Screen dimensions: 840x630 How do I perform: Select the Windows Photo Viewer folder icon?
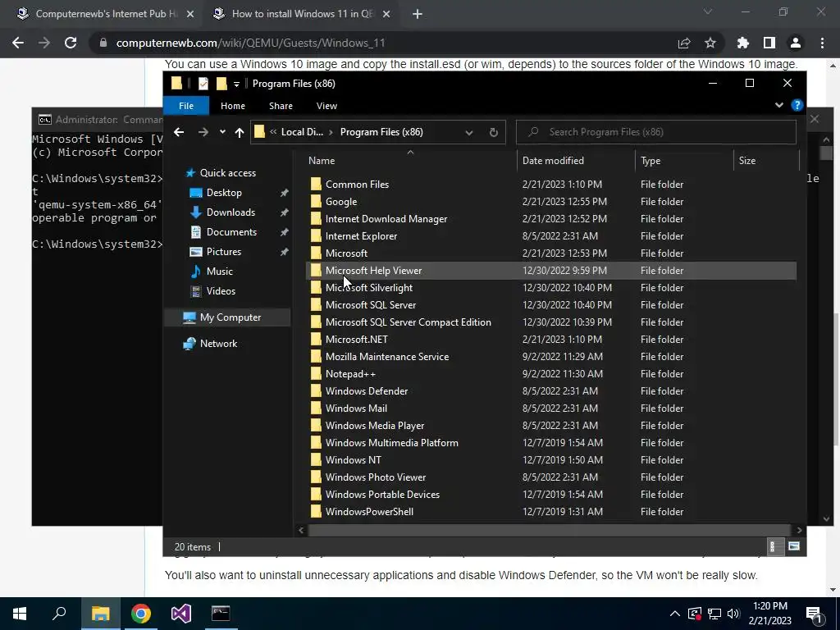tap(316, 477)
